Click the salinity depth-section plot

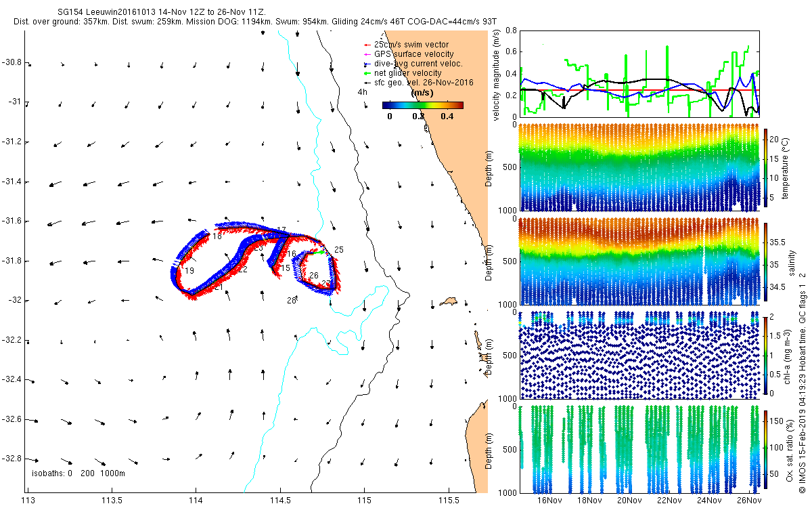point(638,261)
